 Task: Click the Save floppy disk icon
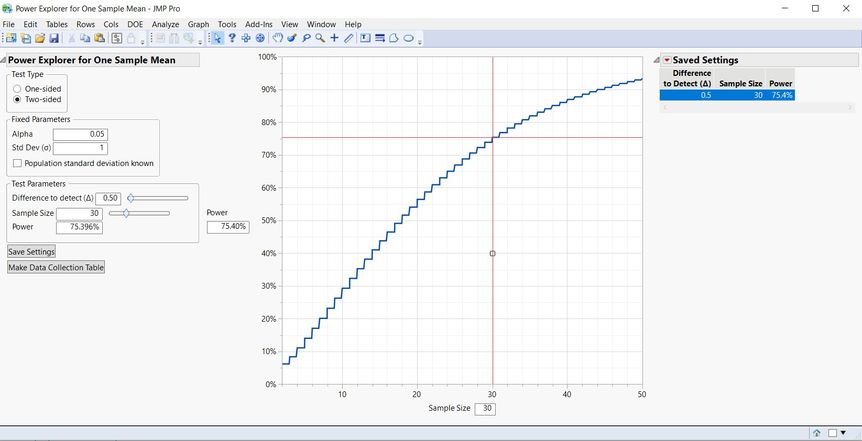(54, 38)
